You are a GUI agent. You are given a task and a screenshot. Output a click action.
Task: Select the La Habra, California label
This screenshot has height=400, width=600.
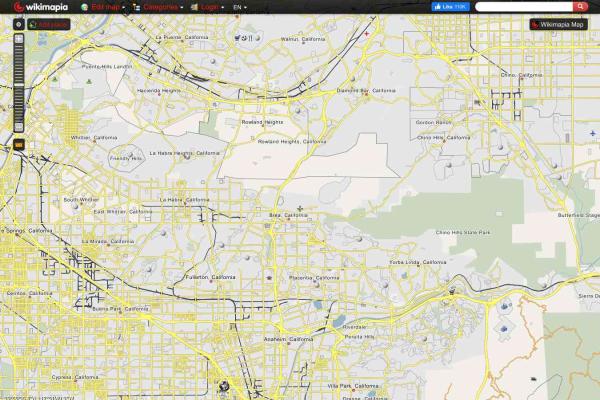pos(184,200)
